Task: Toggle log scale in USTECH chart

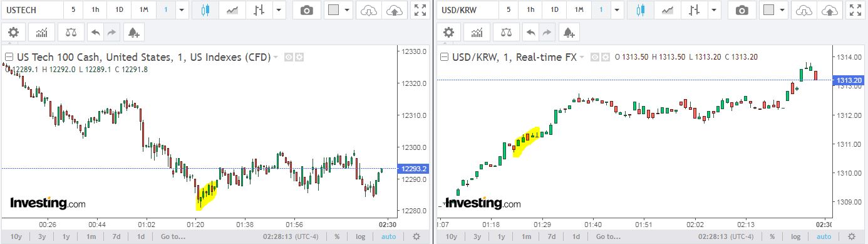Action: pyautogui.click(x=361, y=236)
